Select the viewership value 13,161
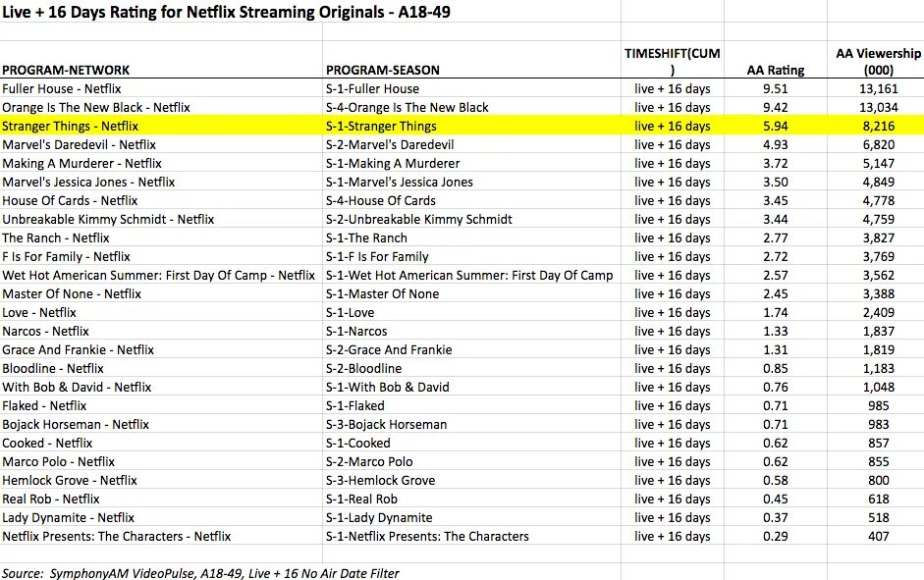The image size is (924, 580). 878,89
